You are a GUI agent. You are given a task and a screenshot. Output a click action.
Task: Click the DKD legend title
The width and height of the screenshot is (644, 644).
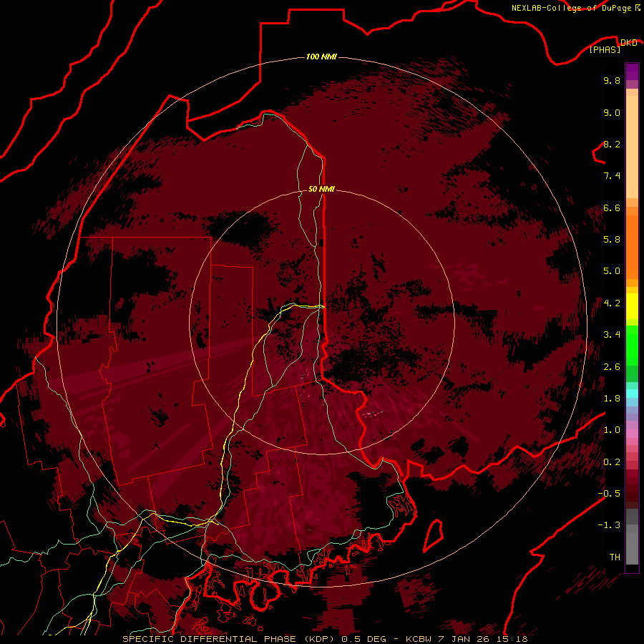click(x=628, y=43)
